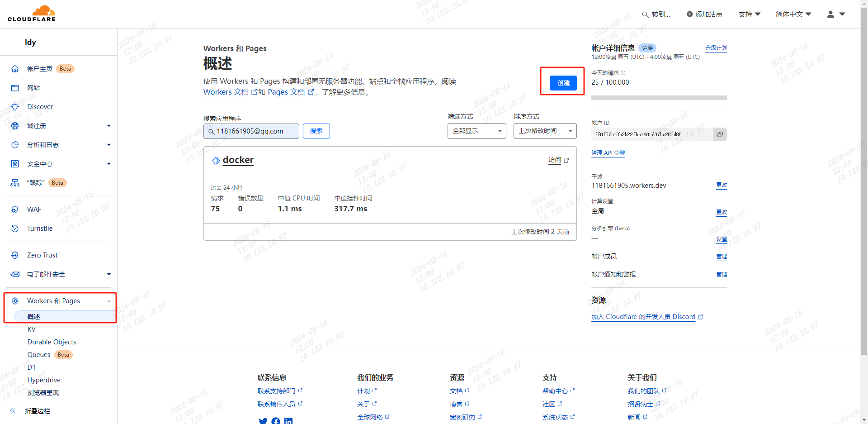Copy the account ID with copy icon
The height and width of the screenshot is (424, 868).
[x=720, y=134]
